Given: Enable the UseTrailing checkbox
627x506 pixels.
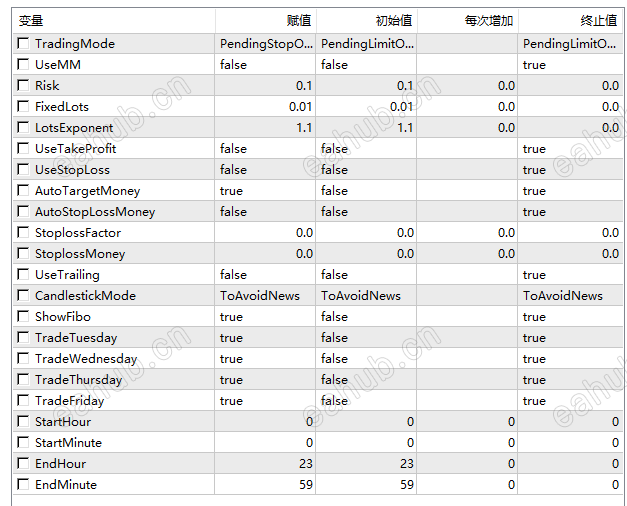Looking at the screenshot, I should point(23,275).
